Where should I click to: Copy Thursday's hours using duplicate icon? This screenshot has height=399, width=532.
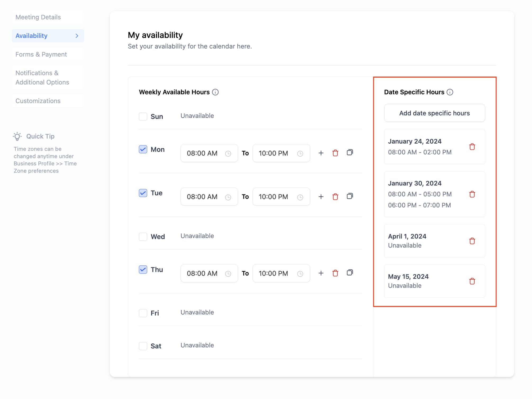[x=350, y=273]
